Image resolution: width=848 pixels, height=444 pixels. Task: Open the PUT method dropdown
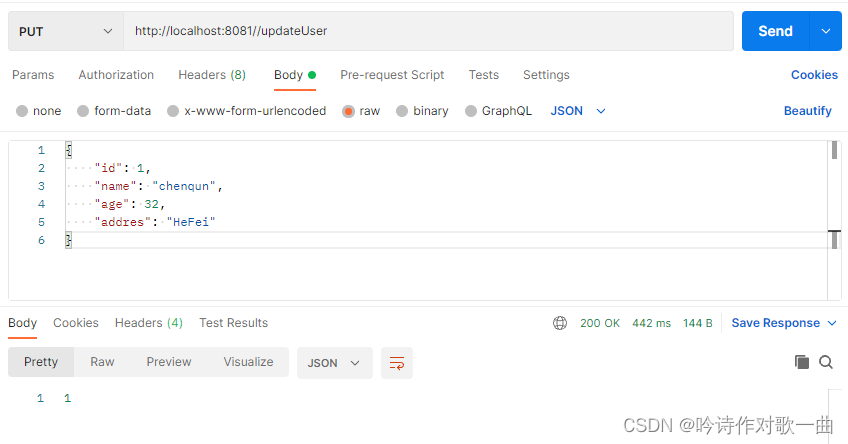pyautogui.click(x=66, y=31)
